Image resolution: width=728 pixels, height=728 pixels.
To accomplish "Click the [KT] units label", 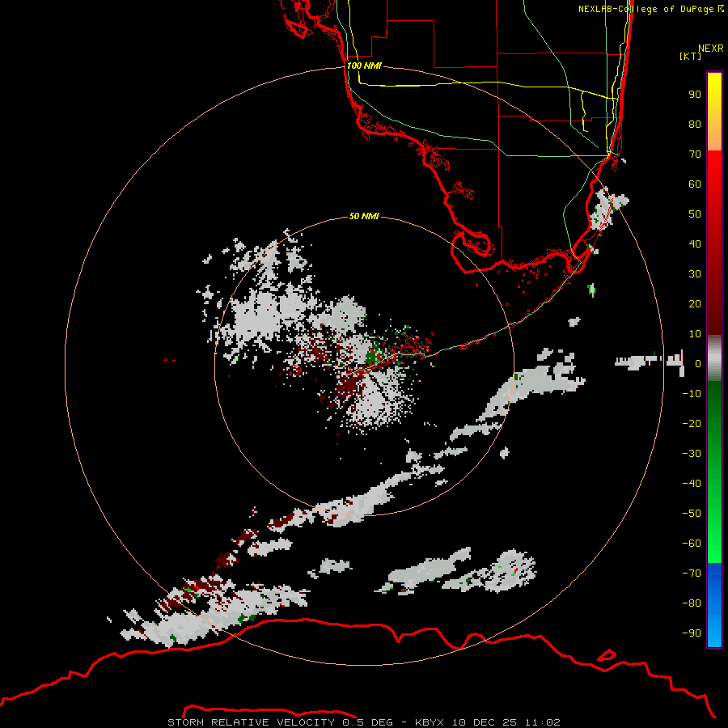I will tap(691, 56).
